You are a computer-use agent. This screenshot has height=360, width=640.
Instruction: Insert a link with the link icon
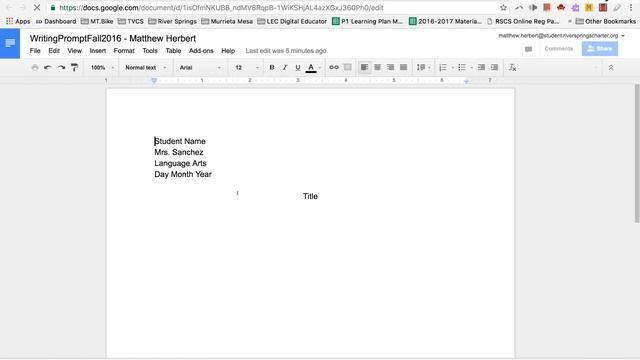(334, 68)
